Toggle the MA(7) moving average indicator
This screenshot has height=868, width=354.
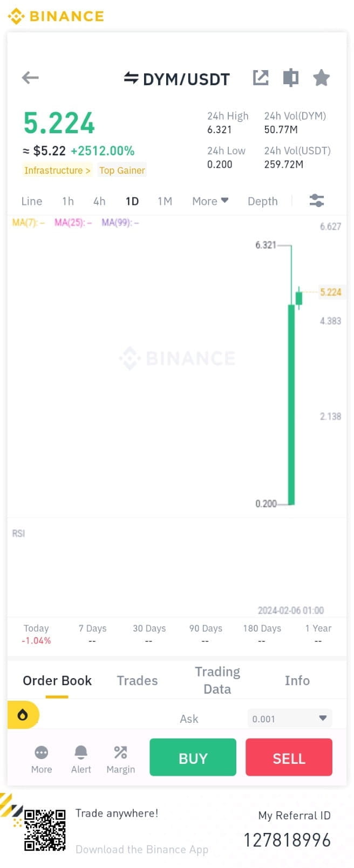(x=28, y=222)
